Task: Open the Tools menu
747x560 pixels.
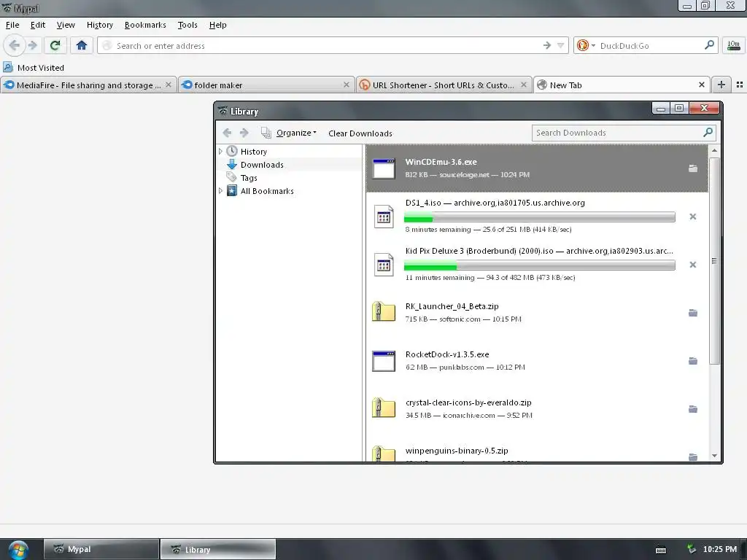Action: coord(187,25)
